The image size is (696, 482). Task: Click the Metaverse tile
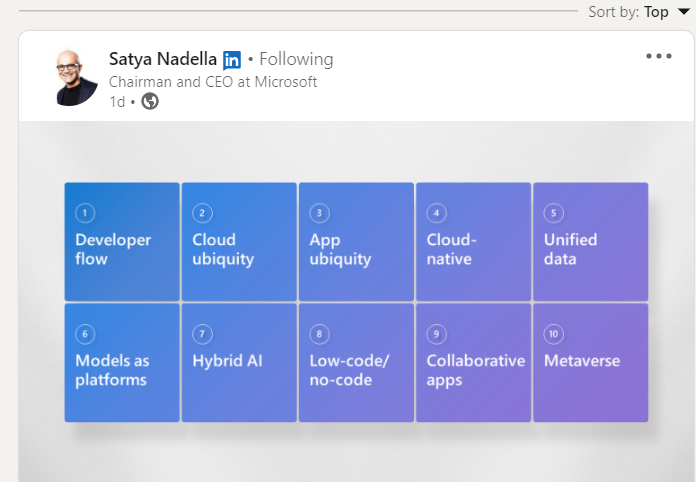pyautogui.click(x=591, y=363)
